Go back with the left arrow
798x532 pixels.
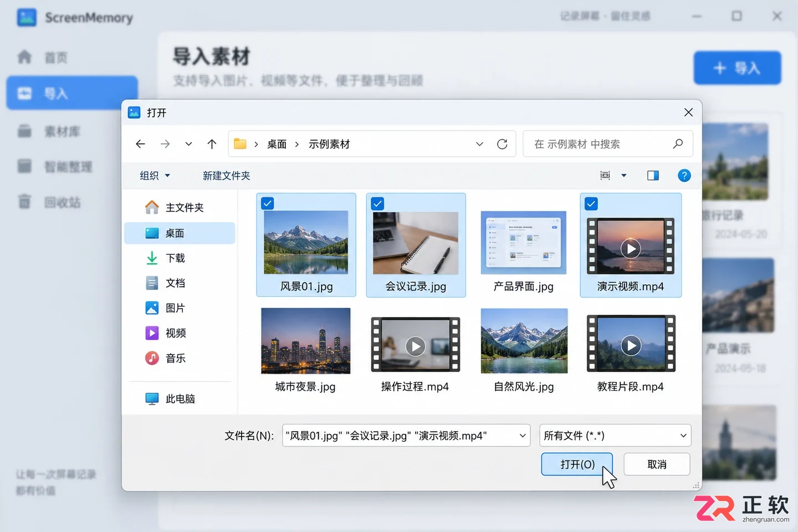pyautogui.click(x=140, y=144)
